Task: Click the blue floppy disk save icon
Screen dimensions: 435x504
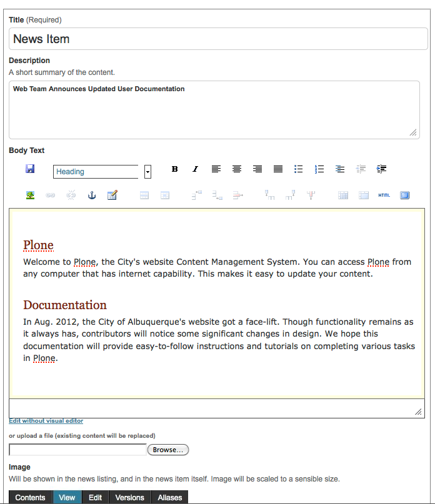Action: click(30, 169)
